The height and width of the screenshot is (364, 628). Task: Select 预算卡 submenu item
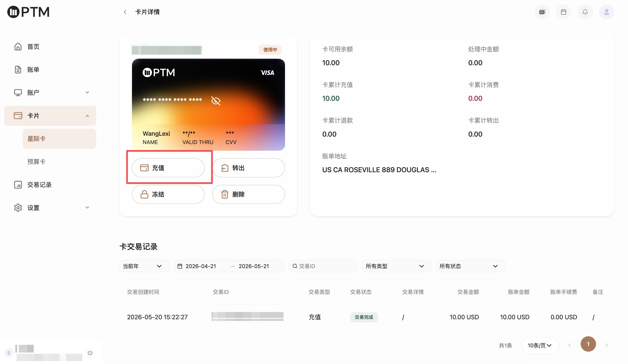click(x=59, y=162)
